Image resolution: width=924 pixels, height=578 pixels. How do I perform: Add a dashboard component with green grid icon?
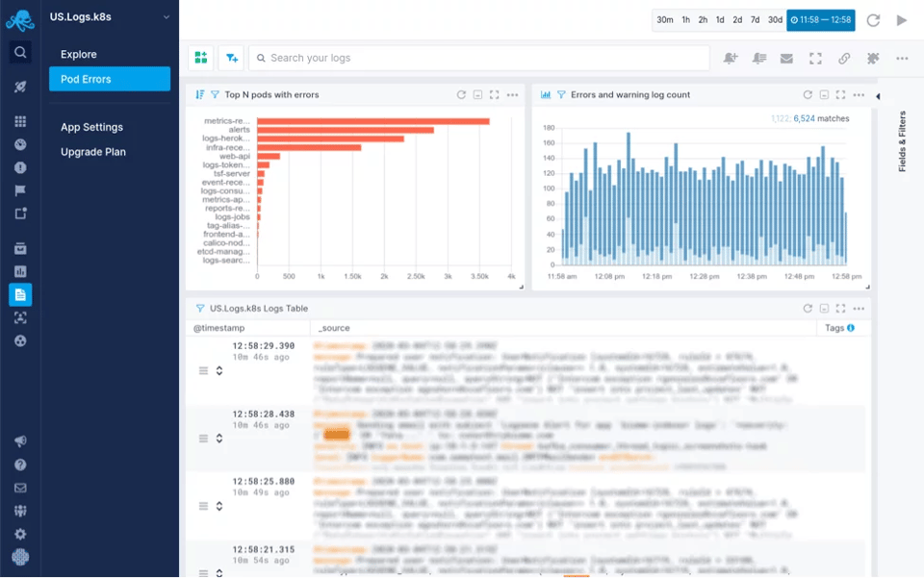201,58
